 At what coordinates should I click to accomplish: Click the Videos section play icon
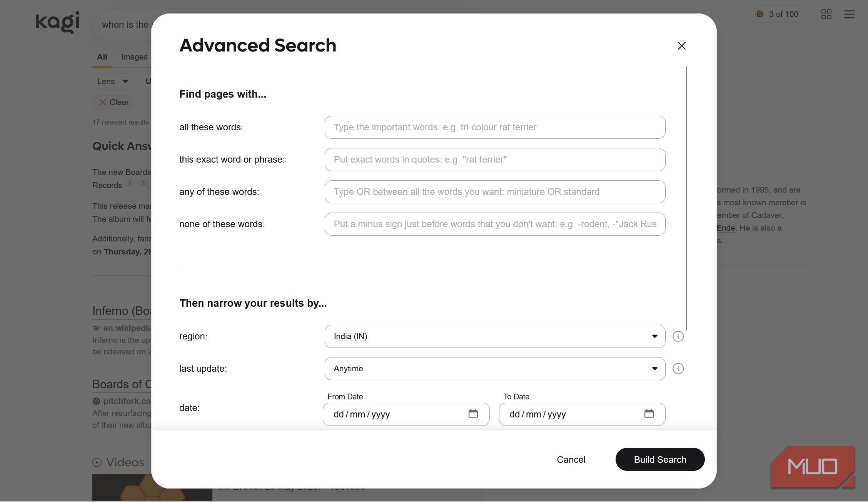97,462
